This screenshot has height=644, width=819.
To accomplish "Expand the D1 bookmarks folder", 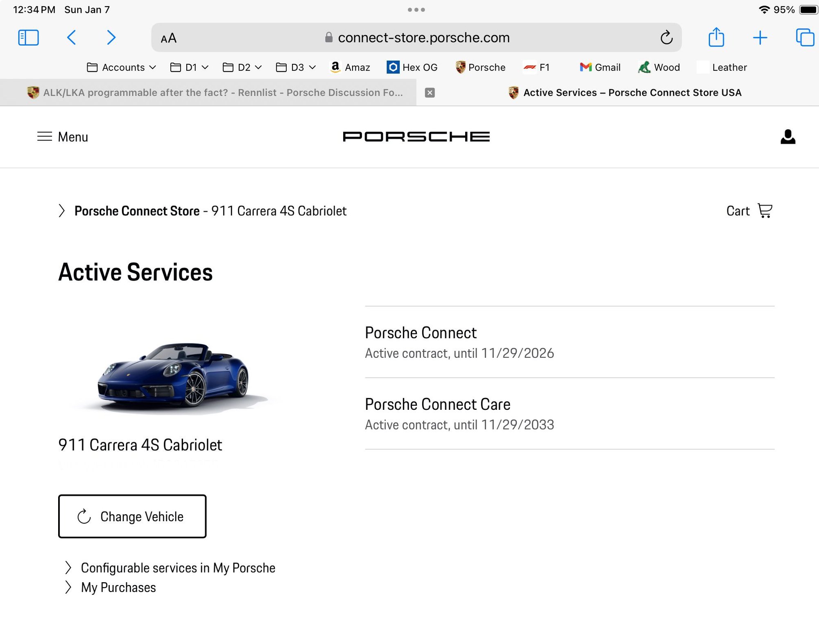I will tap(190, 67).
